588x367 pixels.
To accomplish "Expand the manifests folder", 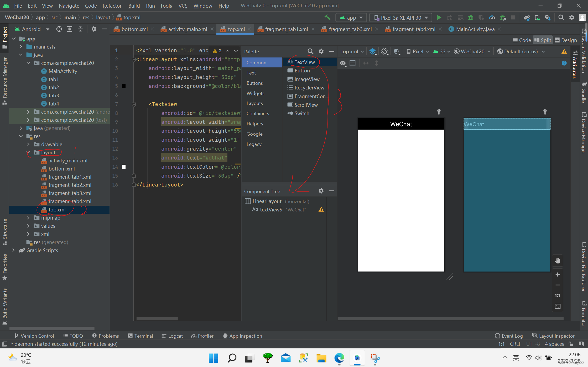I will click(x=21, y=47).
